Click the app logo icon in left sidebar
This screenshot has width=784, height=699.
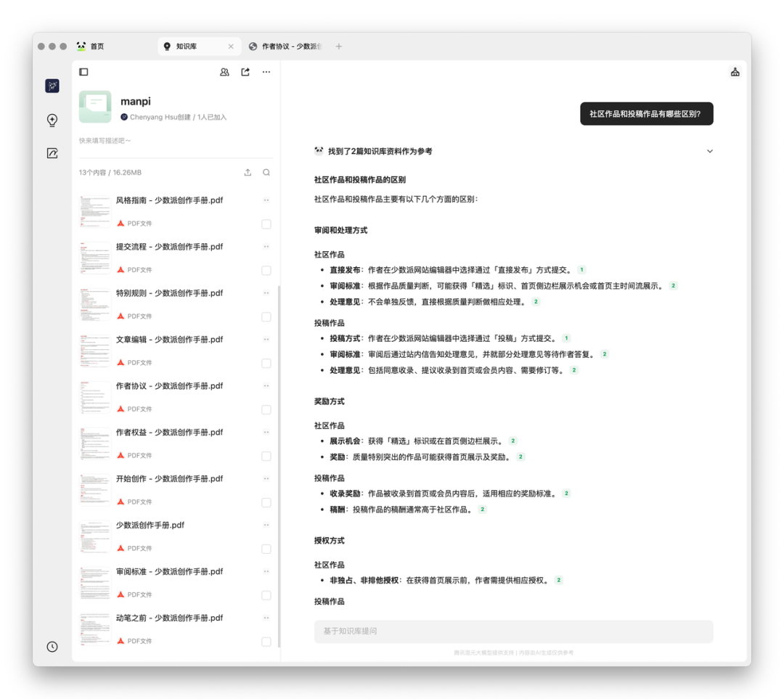52,86
